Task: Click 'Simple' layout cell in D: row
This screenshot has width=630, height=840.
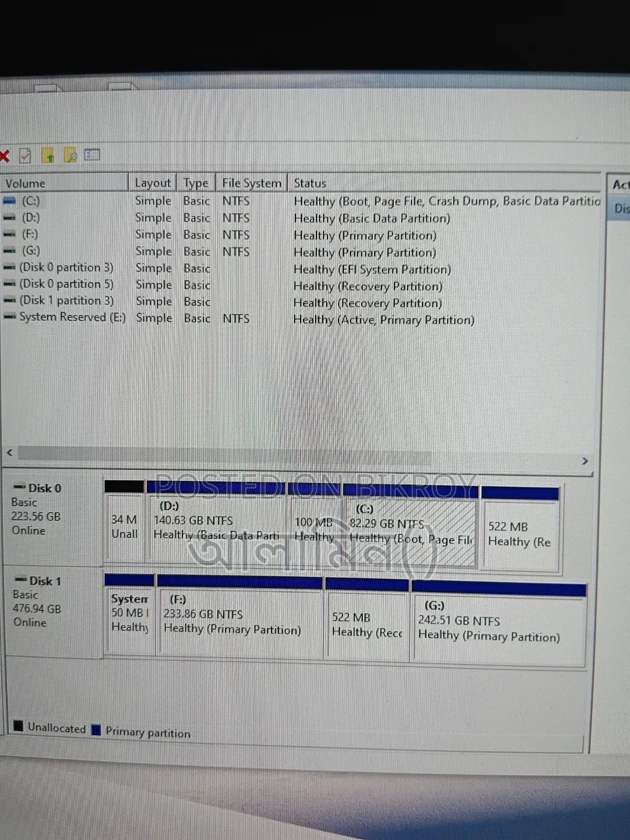Action: [x=153, y=218]
